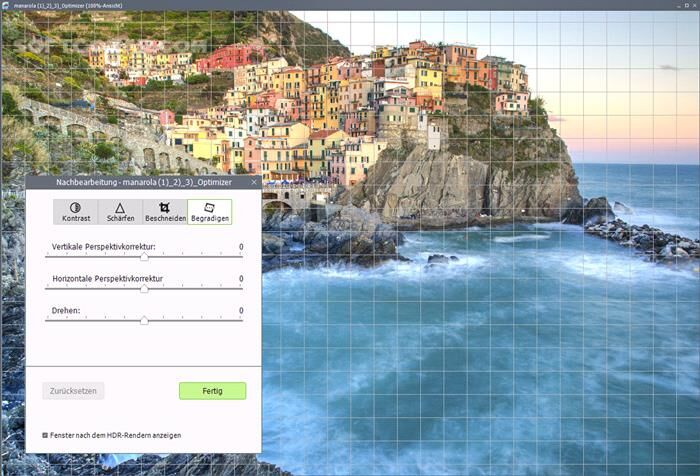Click the Drehen label

pyautogui.click(x=66, y=310)
